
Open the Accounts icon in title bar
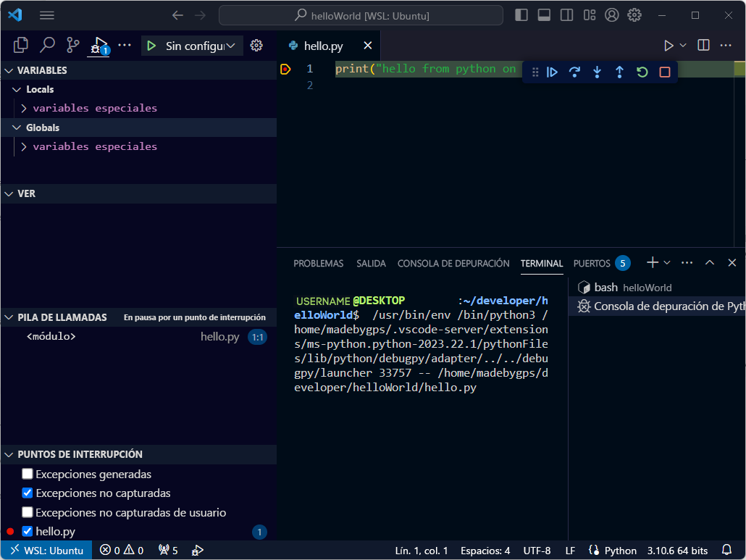[612, 15]
